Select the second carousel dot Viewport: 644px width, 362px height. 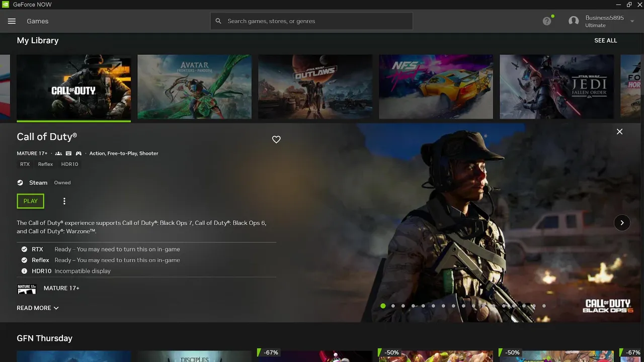coord(393,306)
